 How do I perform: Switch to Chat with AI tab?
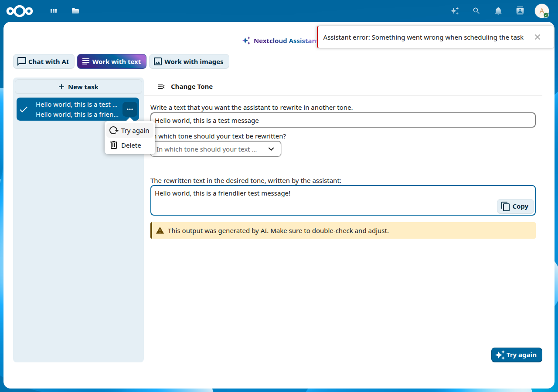[x=43, y=62]
